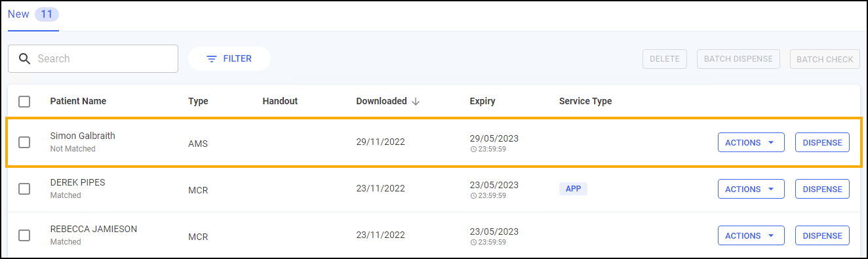
Task: Open Actions dropdown for REBECCA JAMIESON
Action: pyautogui.click(x=751, y=235)
